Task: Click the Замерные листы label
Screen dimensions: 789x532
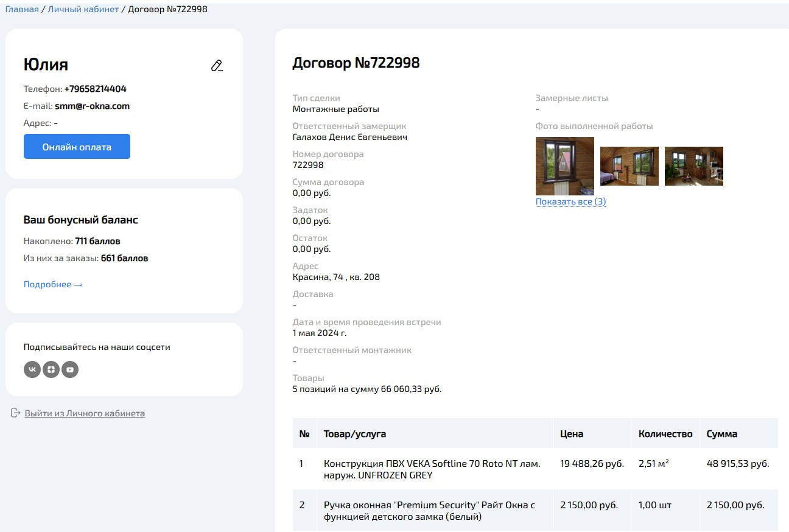Action: 572,98
